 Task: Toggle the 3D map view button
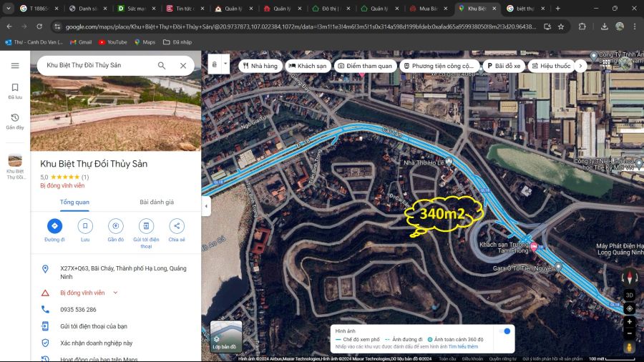tap(630, 295)
